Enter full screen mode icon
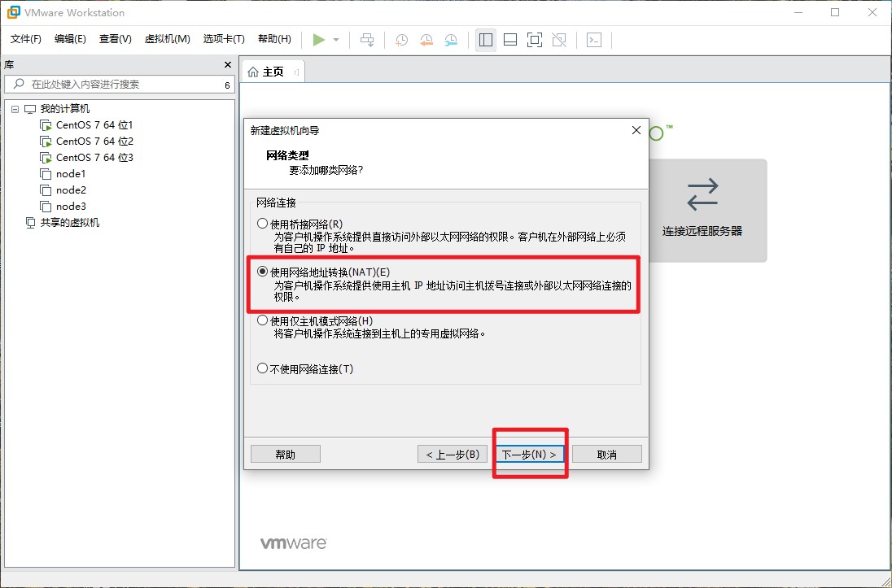This screenshot has width=892, height=588. [x=535, y=40]
